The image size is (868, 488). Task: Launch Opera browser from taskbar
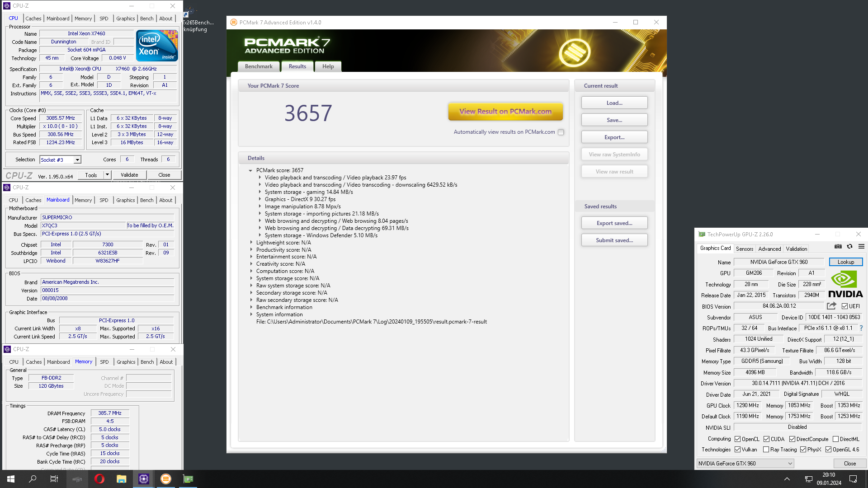[99, 479]
